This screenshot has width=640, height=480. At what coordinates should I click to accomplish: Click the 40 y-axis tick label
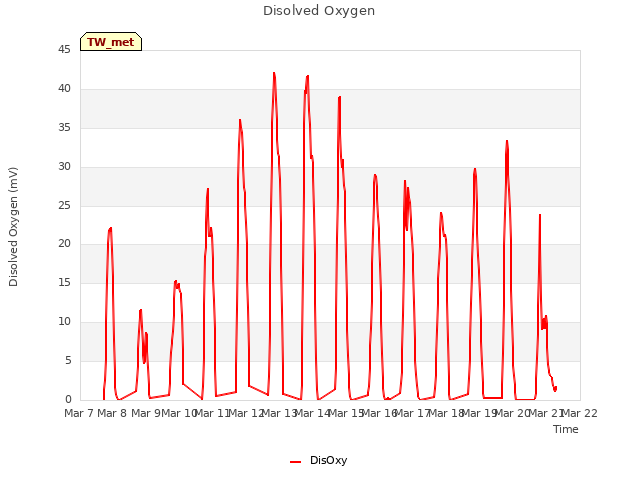pyautogui.click(x=64, y=89)
